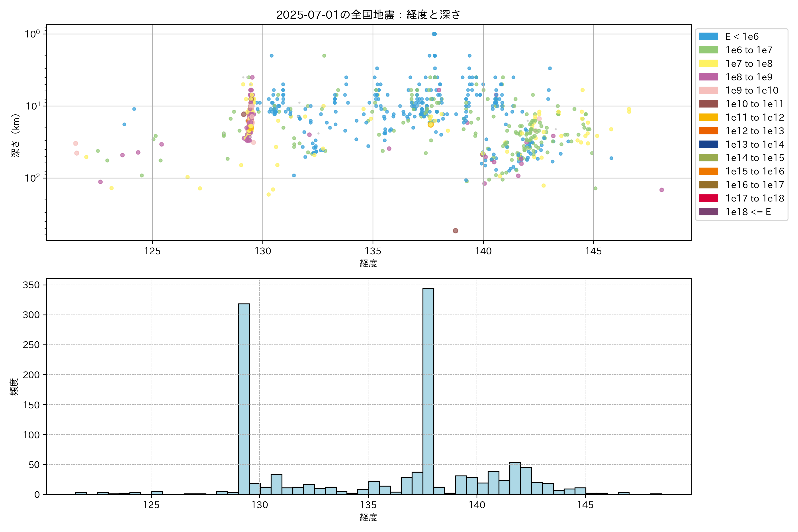
Task: Click the pink 1e9 to 1e10 swatch
Action: click(708, 90)
